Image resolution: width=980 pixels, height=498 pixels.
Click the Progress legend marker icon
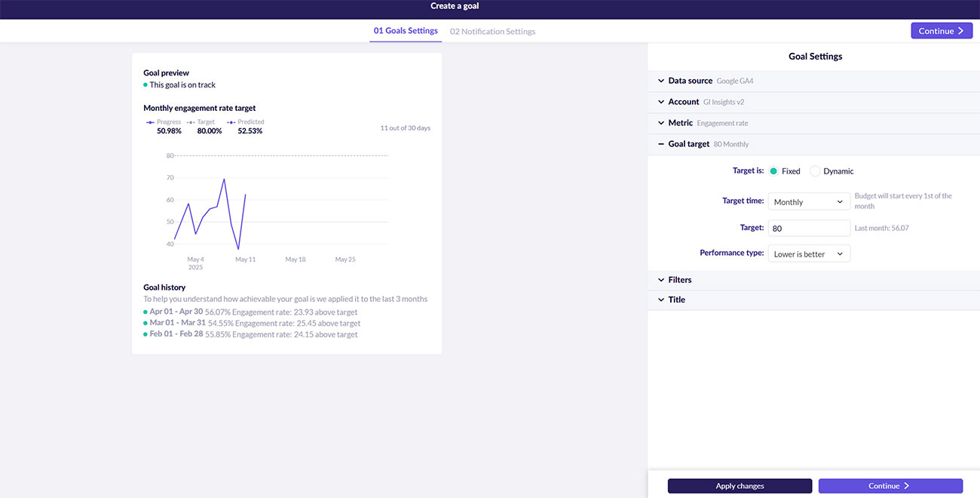point(150,122)
